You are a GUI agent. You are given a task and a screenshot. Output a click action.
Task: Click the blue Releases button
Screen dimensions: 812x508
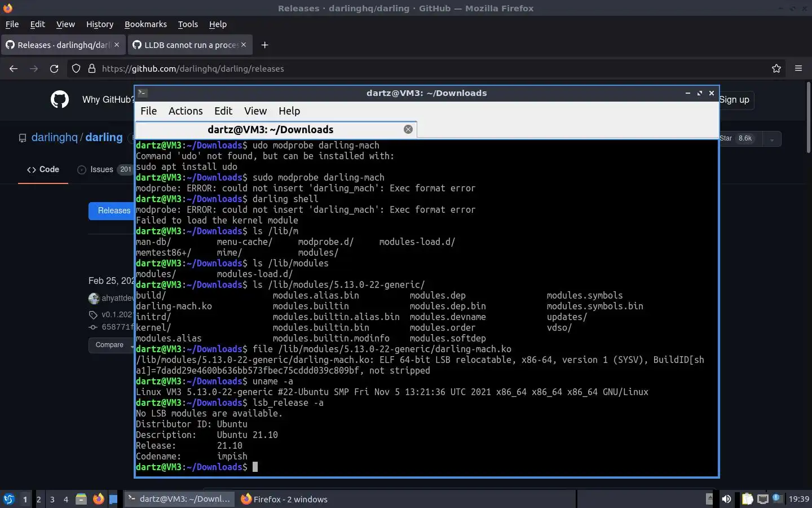coord(112,211)
